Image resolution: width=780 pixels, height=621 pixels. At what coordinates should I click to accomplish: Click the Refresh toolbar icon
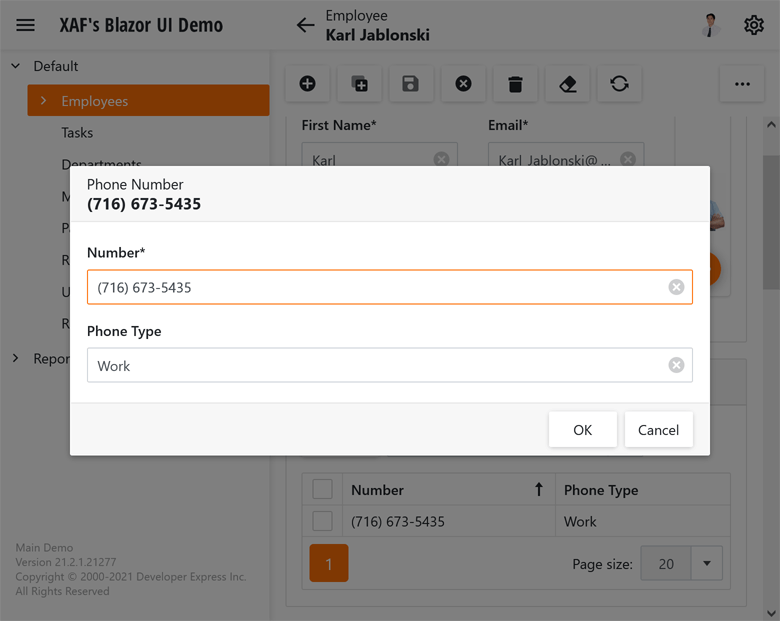[619, 84]
